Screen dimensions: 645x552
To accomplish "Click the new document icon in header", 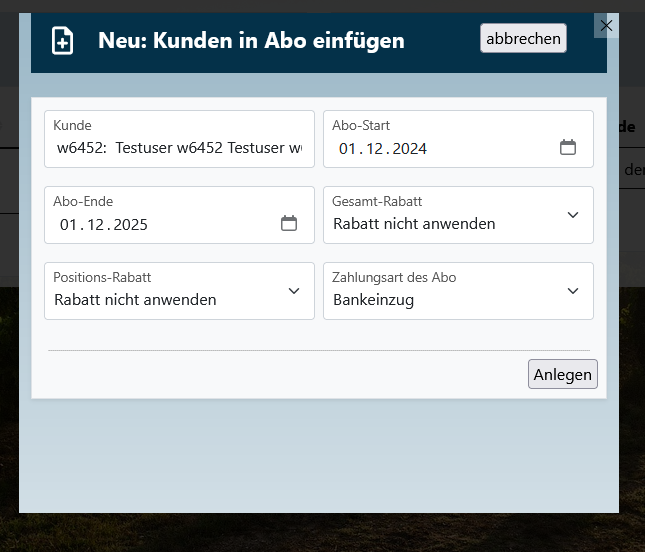I will point(63,41).
